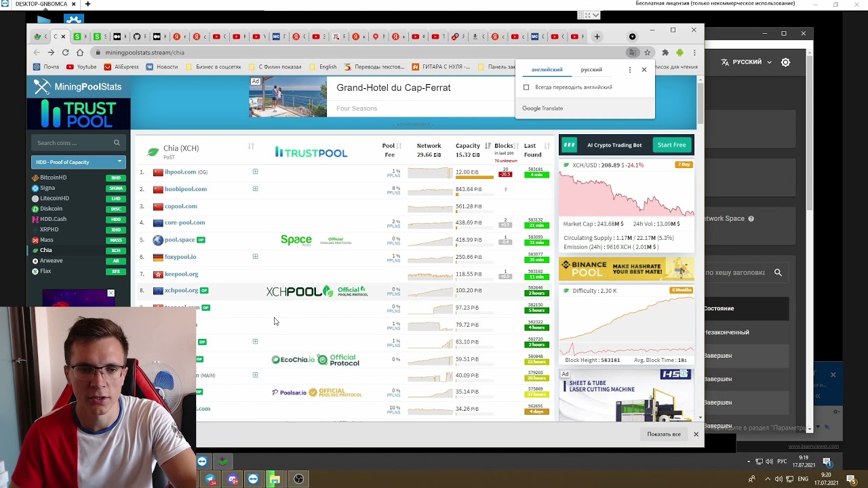Open the xchpool.org pool link
This screenshot has height=488, width=868.
tap(181, 291)
